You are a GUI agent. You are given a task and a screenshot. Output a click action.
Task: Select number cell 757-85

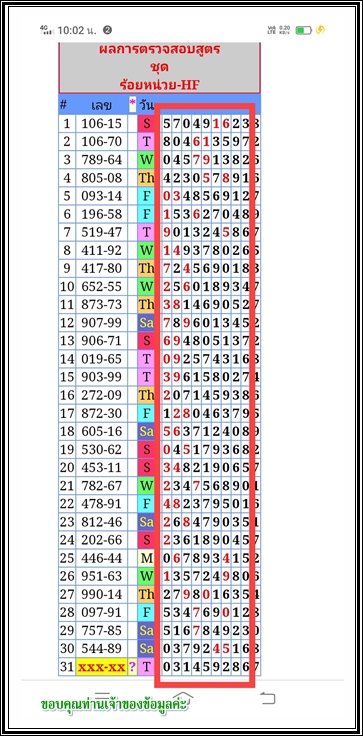click(x=101, y=630)
